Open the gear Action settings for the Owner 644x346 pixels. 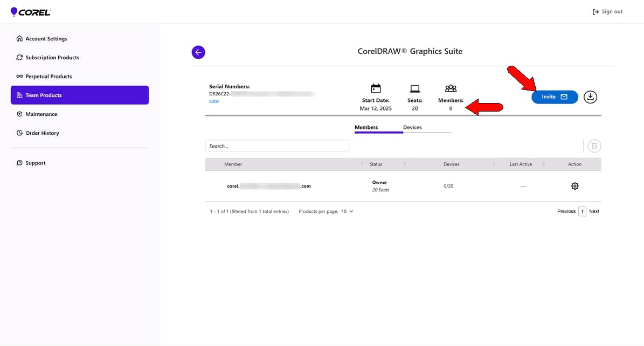tap(574, 185)
